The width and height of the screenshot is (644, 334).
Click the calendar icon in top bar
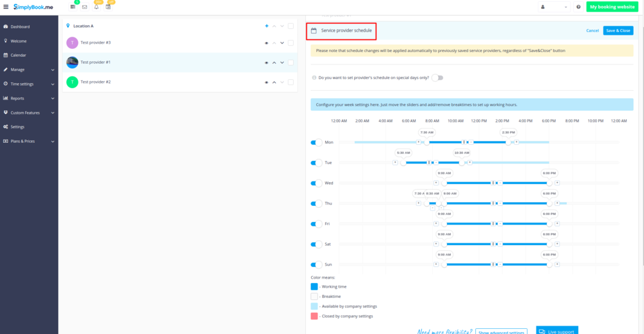[108, 7]
